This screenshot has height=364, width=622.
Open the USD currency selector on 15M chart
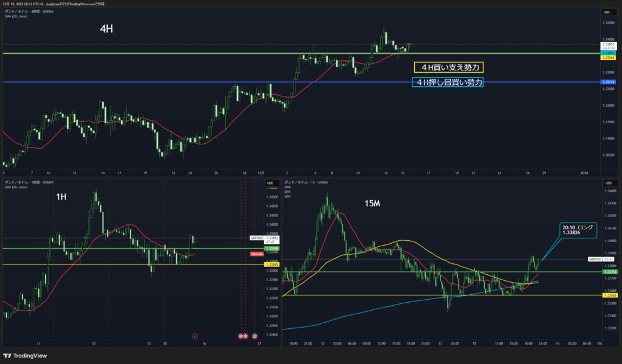[x=606, y=183]
